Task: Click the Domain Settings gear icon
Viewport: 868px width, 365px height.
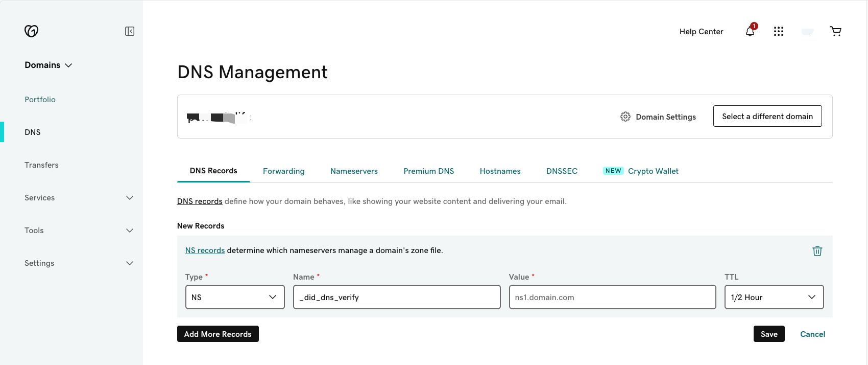Action: coord(625,117)
